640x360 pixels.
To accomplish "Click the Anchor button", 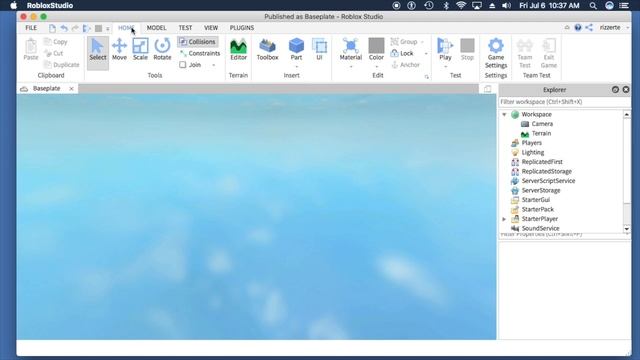I will tap(405, 64).
